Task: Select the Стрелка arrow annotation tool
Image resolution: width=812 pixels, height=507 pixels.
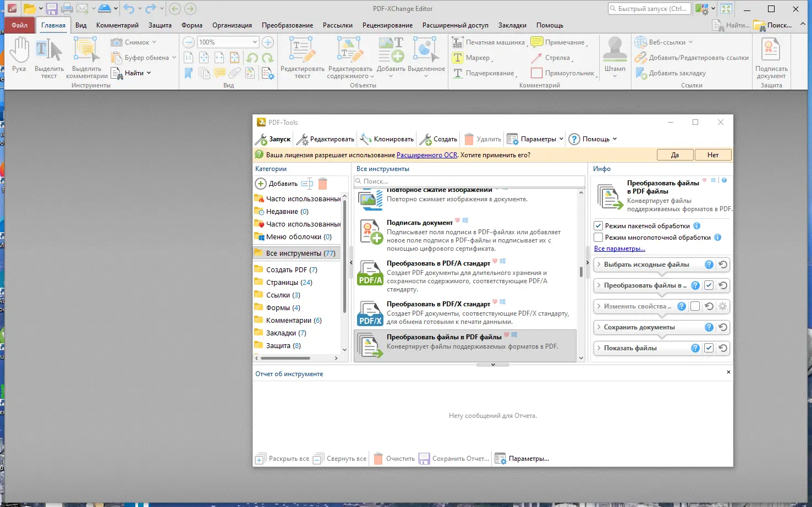Action: 557,57
